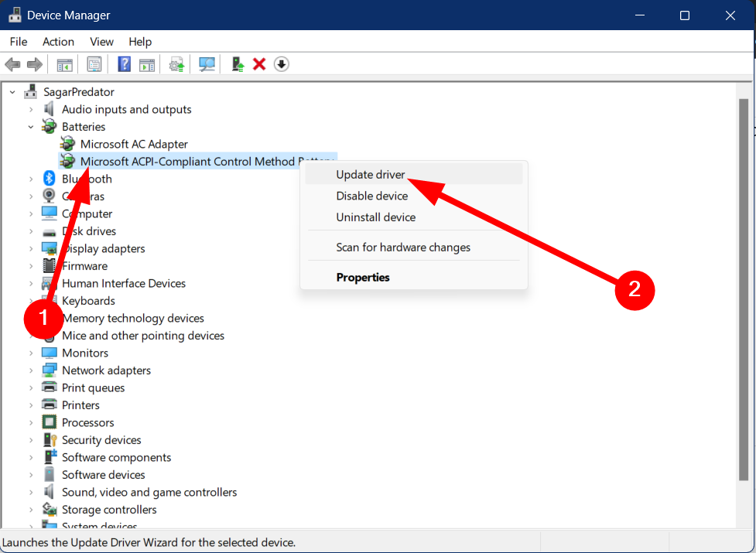
Task: Click the Forward arrow toolbar icon
Action: [34, 64]
